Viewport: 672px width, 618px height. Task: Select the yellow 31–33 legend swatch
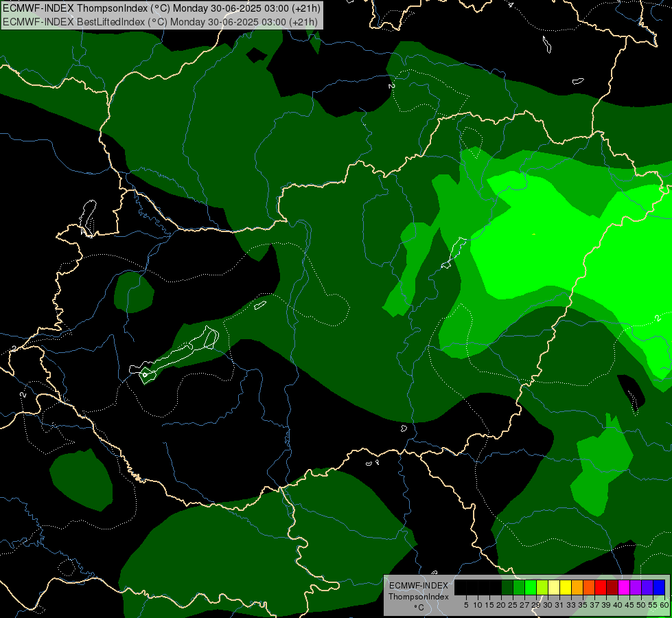566,588
